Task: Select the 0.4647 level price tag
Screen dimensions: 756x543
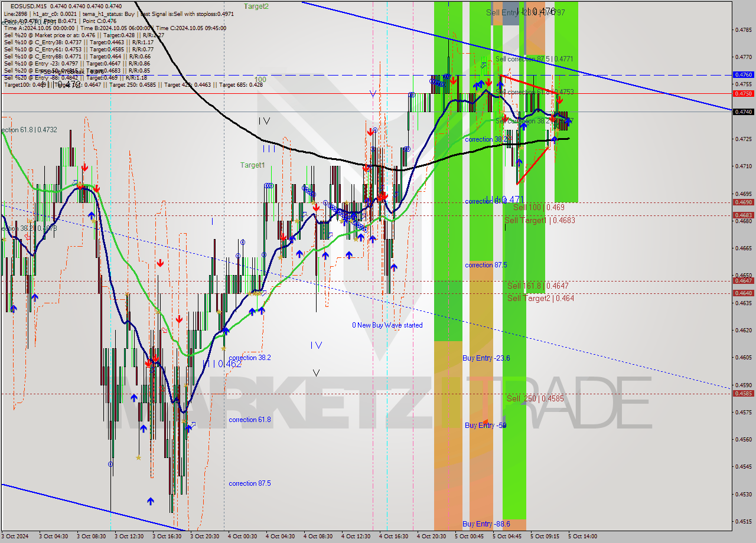Action: point(743,280)
